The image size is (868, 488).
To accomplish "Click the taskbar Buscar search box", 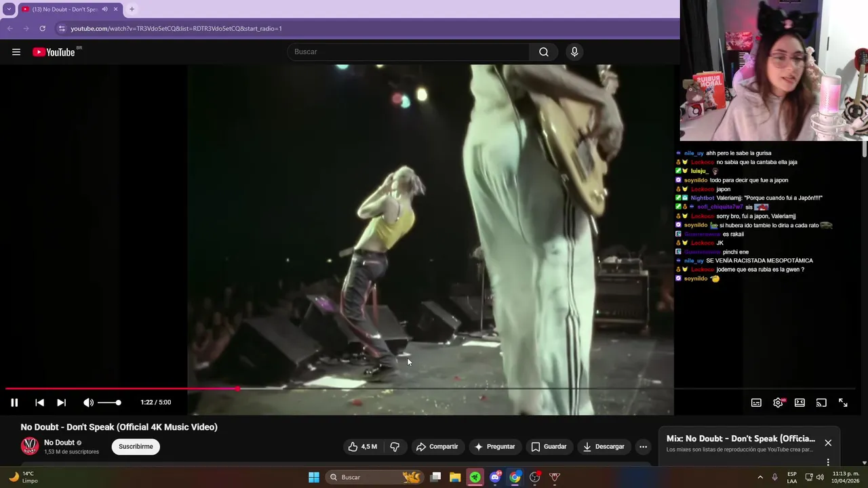I will (374, 477).
